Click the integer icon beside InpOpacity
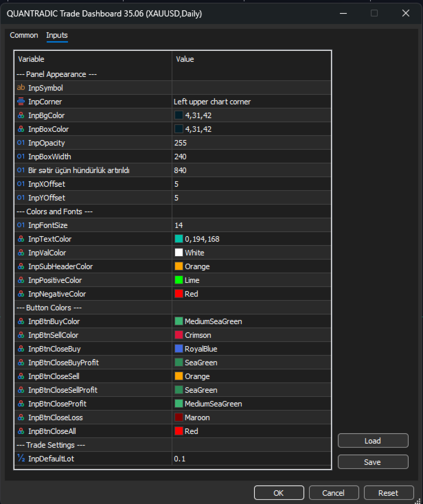The height and width of the screenshot is (504, 423). 21,142
